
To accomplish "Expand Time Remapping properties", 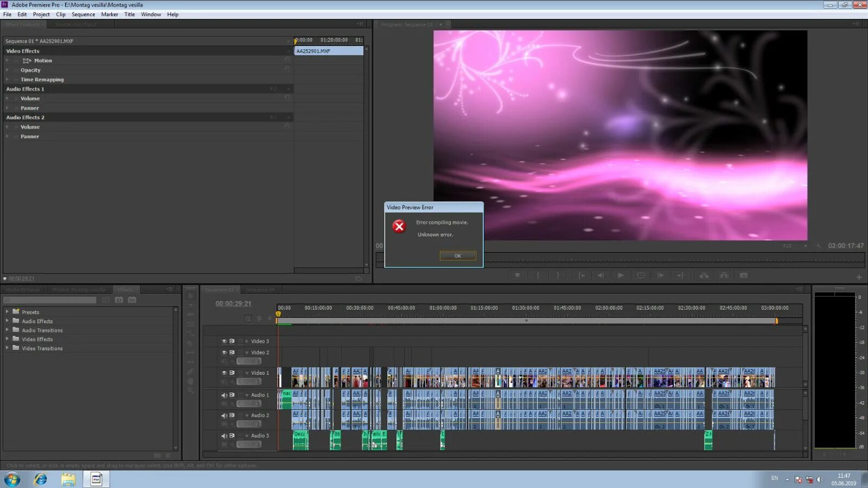I will click(7, 79).
